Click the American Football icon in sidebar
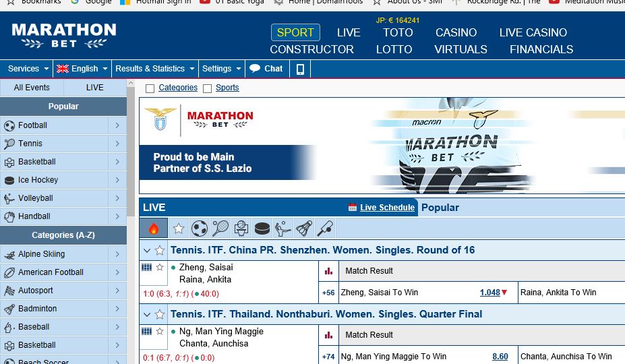This screenshot has height=364, width=625. pyautogui.click(x=9, y=272)
